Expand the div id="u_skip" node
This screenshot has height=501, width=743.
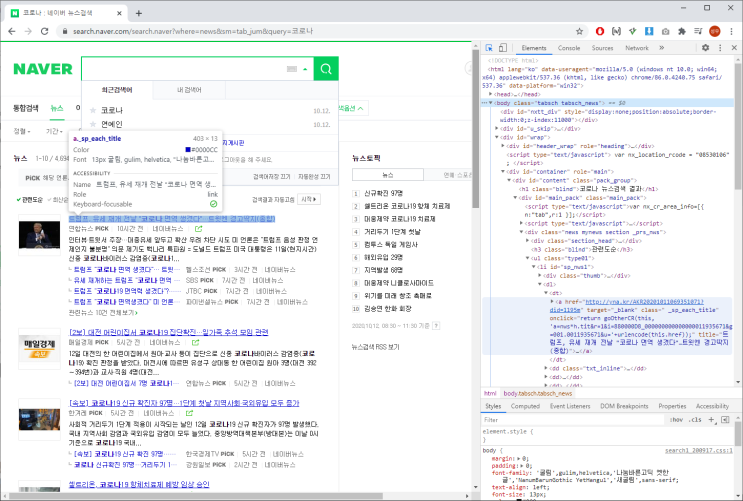coord(497,128)
